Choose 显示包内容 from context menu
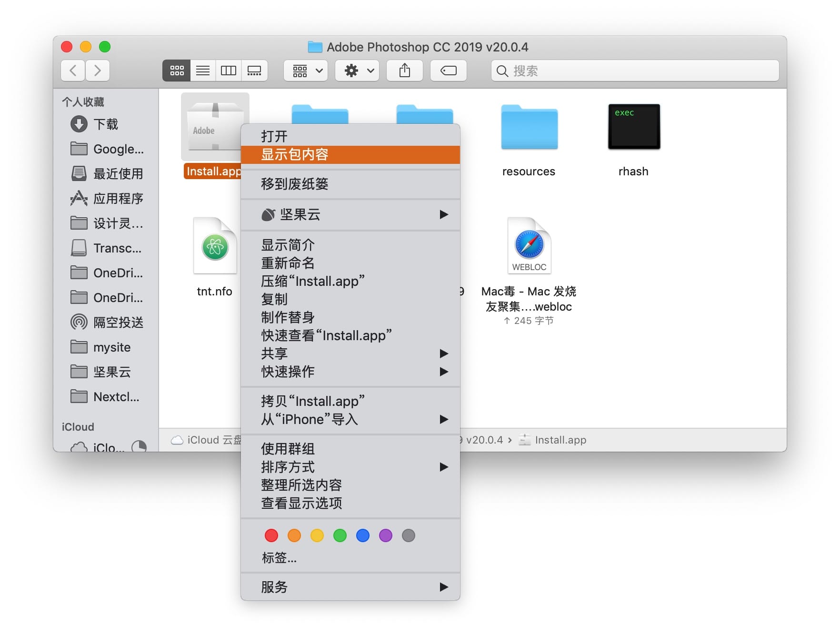 point(350,155)
